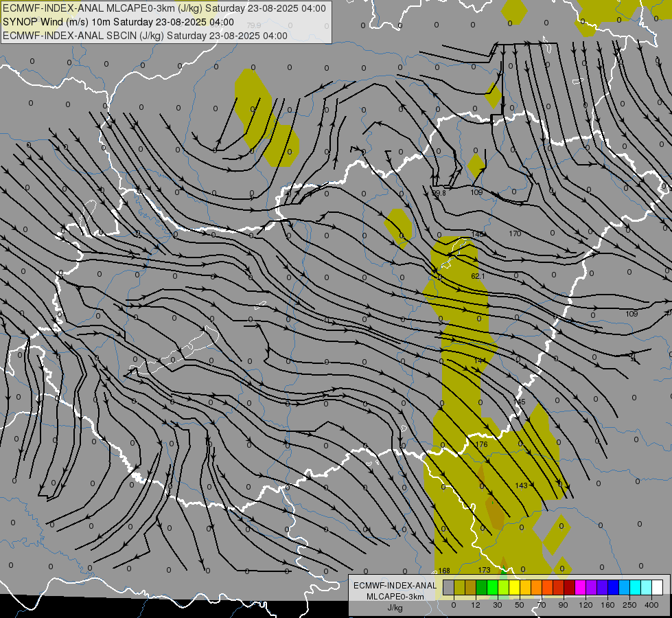Image resolution: width=672 pixels, height=618 pixels.
Task: Click the 90 tick label in the legend
Action: coord(563,606)
